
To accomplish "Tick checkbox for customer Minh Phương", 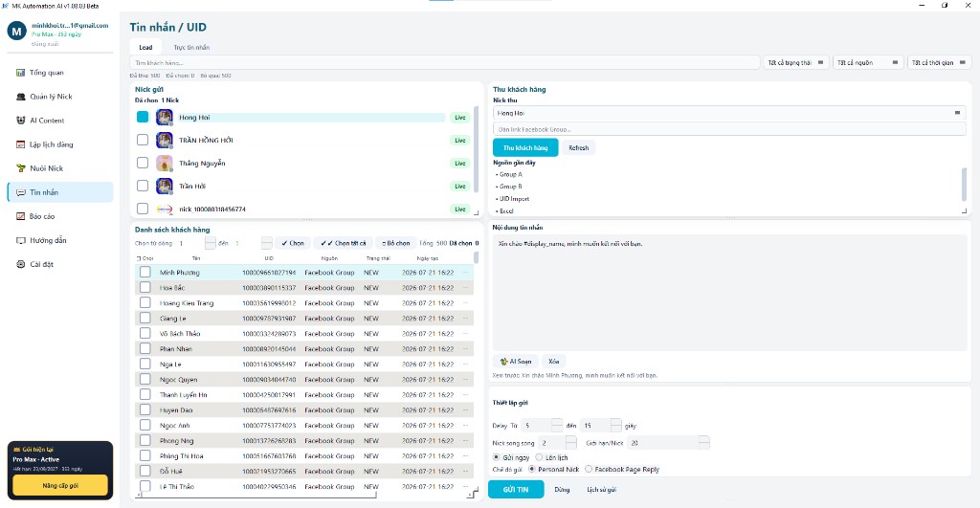I will tap(145, 272).
